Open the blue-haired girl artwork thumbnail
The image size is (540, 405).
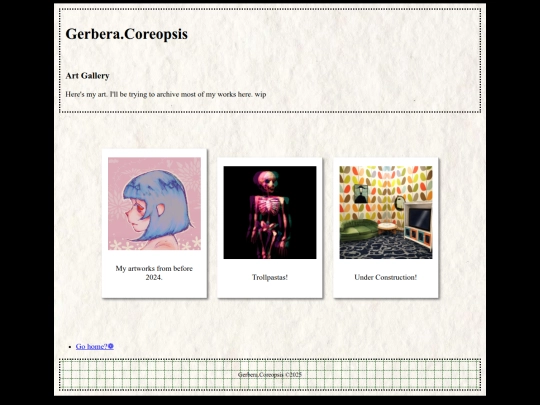154,204
